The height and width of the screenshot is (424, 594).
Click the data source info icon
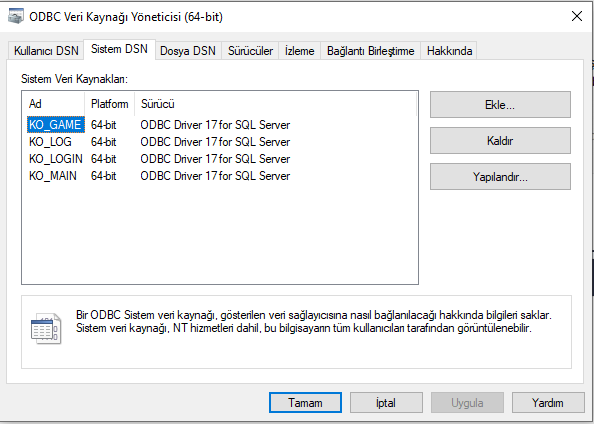click(46, 328)
